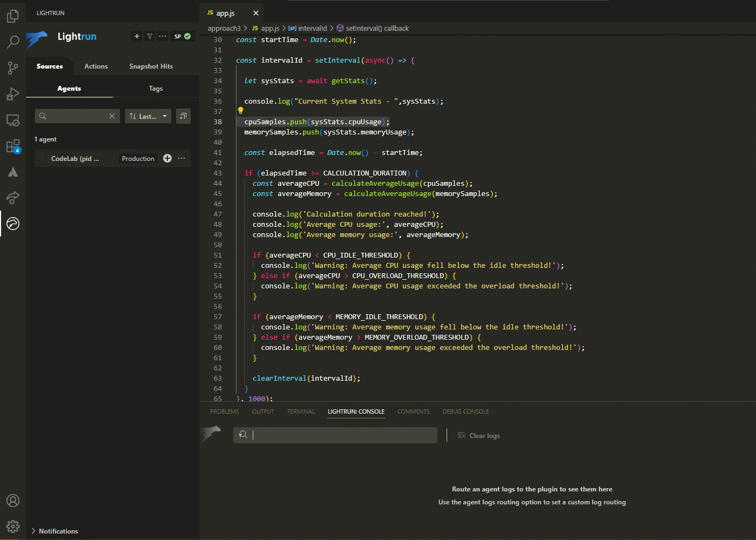Expand the CodeLab agent tree item
This screenshot has height=540, width=756.
point(43,159)
